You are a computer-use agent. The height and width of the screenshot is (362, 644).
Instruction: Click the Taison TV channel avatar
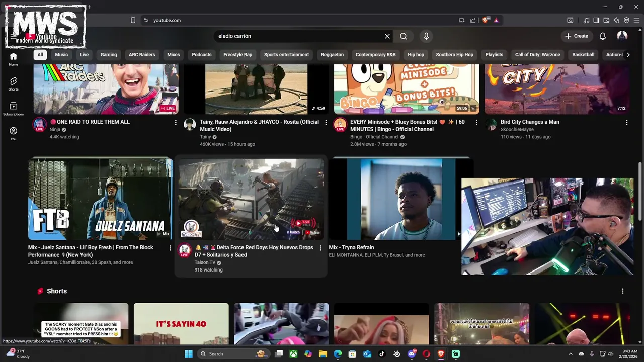[185, 251]
